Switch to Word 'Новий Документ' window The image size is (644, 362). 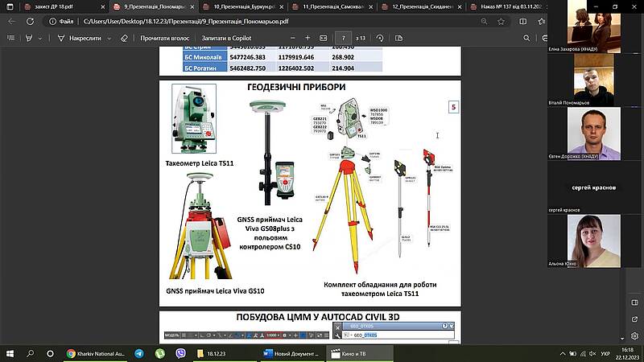point(291,353)
